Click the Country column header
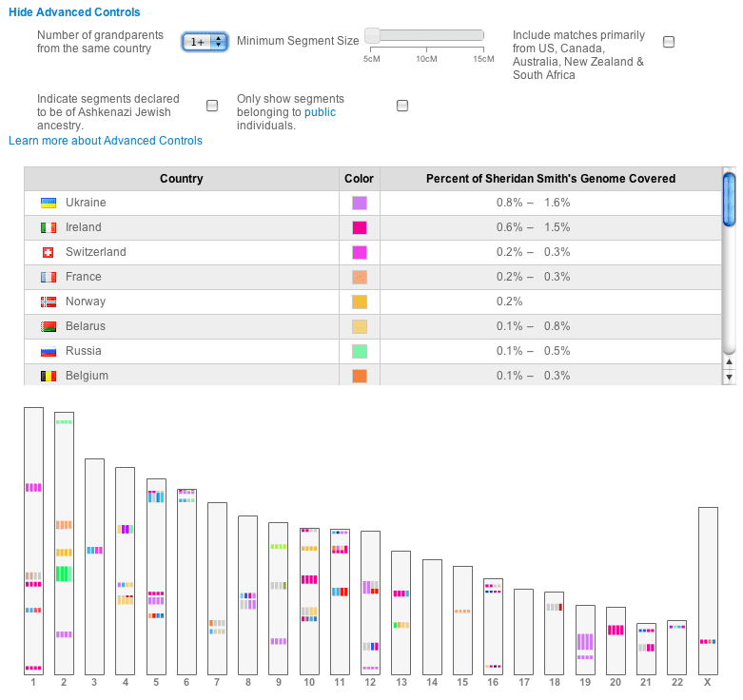This screenshot has height=700, width=743. (182, 179)
